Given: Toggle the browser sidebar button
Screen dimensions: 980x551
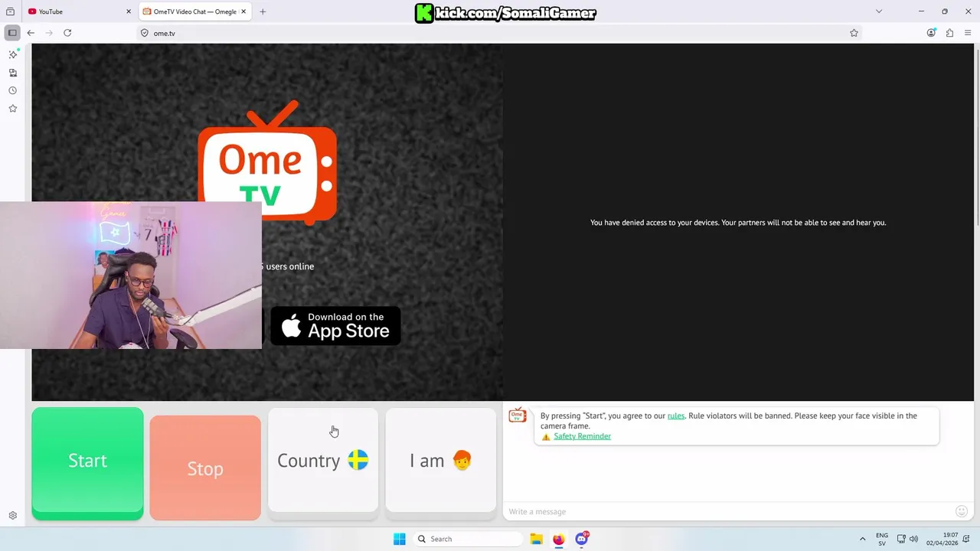Looking at the screenshot, I should point(12,33).
